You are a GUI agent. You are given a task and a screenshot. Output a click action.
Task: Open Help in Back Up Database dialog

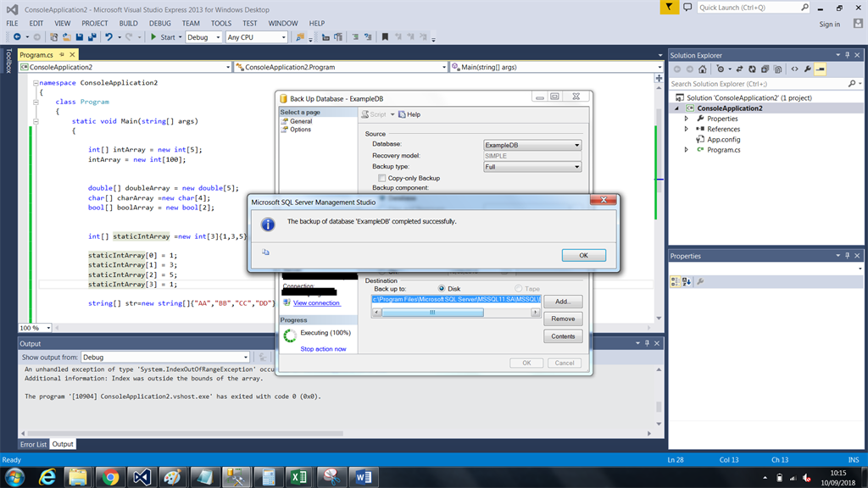point(409,114)
